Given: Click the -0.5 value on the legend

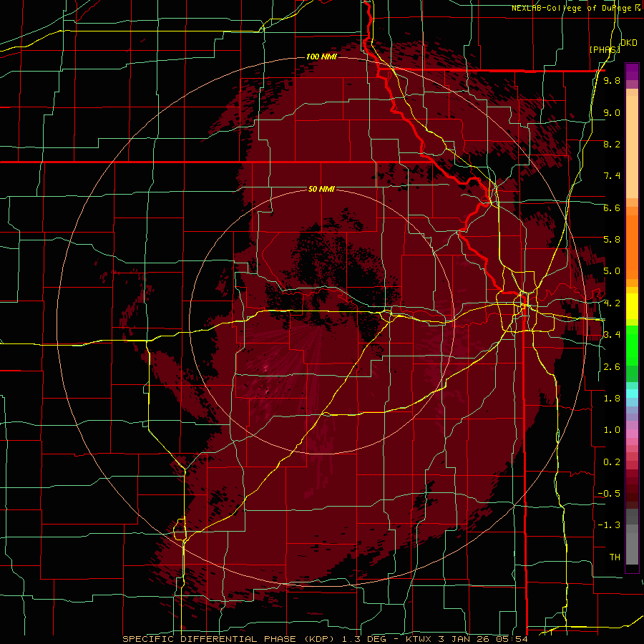Looking at the screenshot, I should [609, 494].
